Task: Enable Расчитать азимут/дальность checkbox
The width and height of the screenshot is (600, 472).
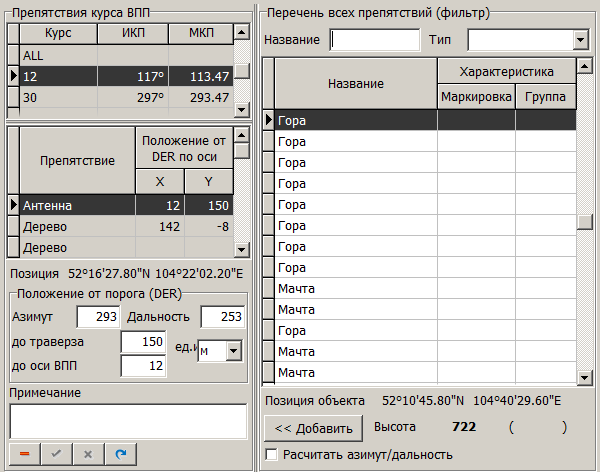Action: 272,455
